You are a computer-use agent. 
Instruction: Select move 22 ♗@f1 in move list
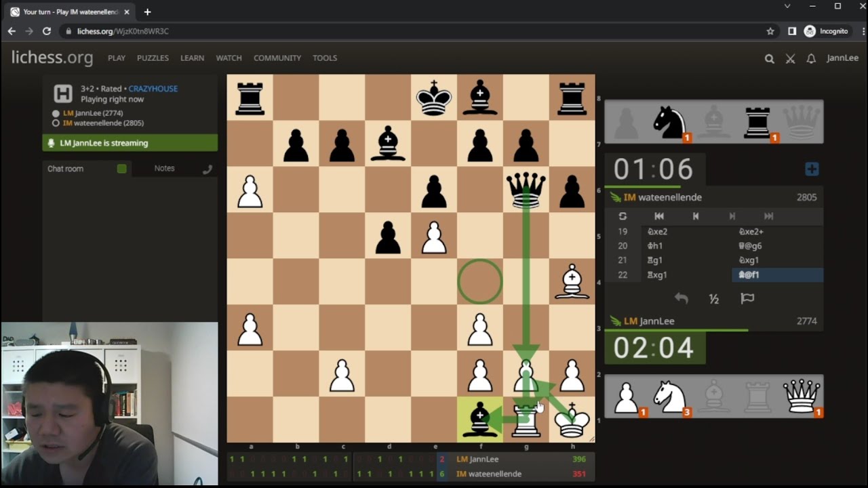pos(777,275)
